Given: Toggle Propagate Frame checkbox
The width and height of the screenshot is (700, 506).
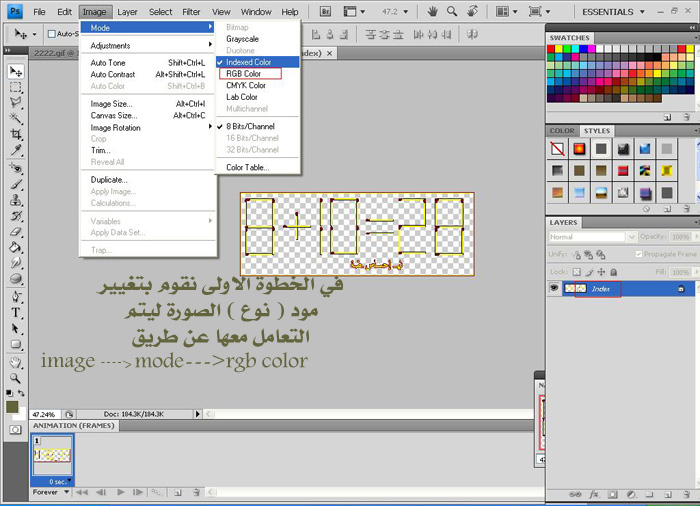Looking at the screenshot, I should click(x=638, y=254).
